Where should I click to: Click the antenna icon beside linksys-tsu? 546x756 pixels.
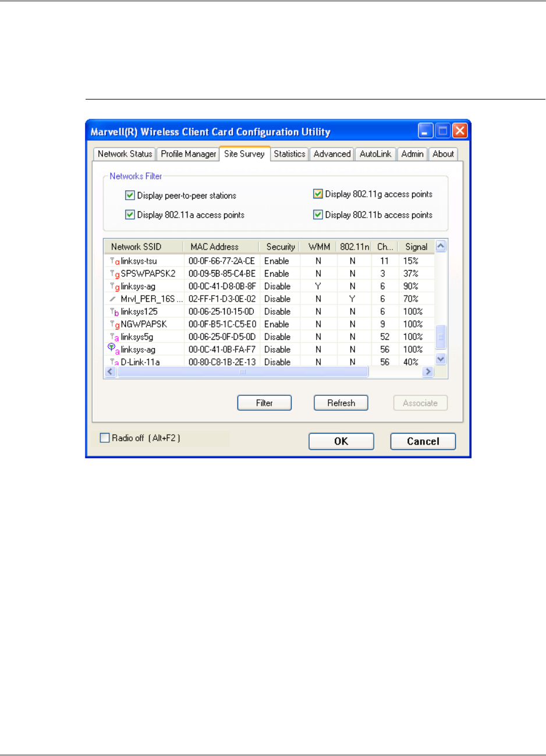pyautogui.click(x=114, y=261)
